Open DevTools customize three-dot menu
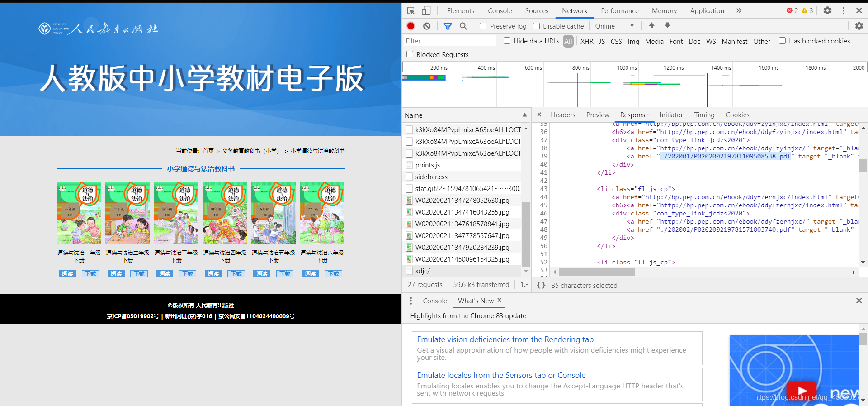The height and width of the screenshot is (406, 868). (844, 10)
